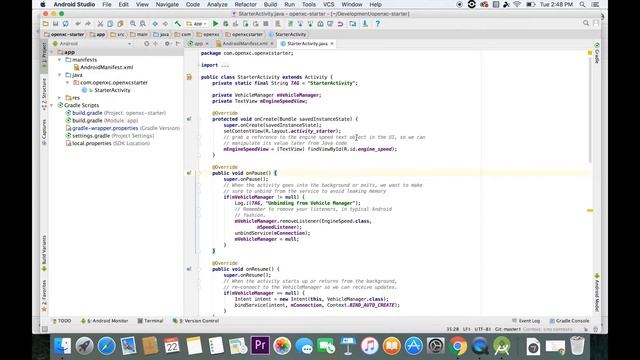
Task: Click the Search Everywhere magnifier icon
Action: tap(586, 23)
